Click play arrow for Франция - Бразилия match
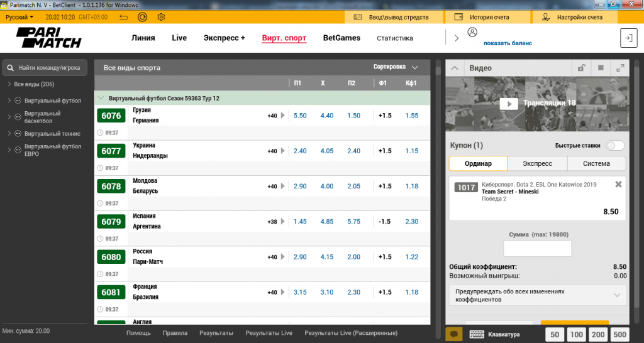644x343 pixels. (x=282, y=292)
